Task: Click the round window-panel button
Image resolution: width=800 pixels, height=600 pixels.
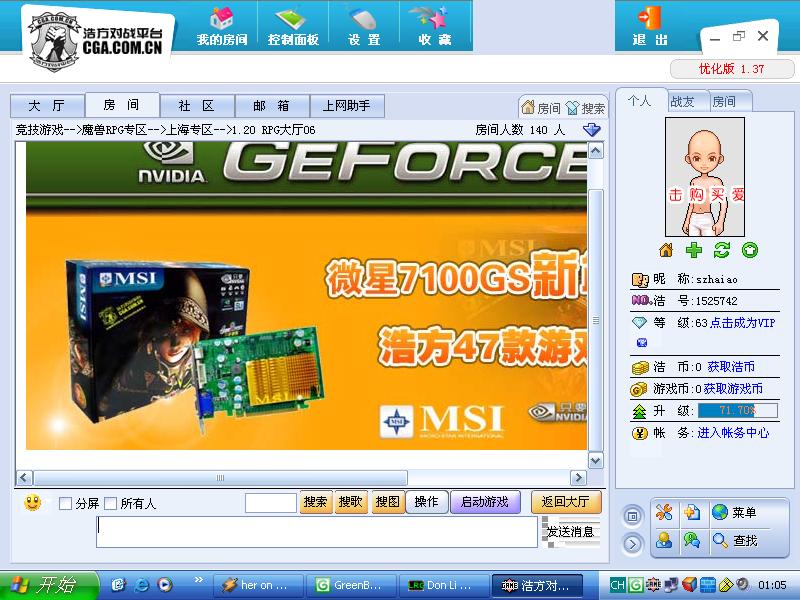Action: (x=633, y=516)
